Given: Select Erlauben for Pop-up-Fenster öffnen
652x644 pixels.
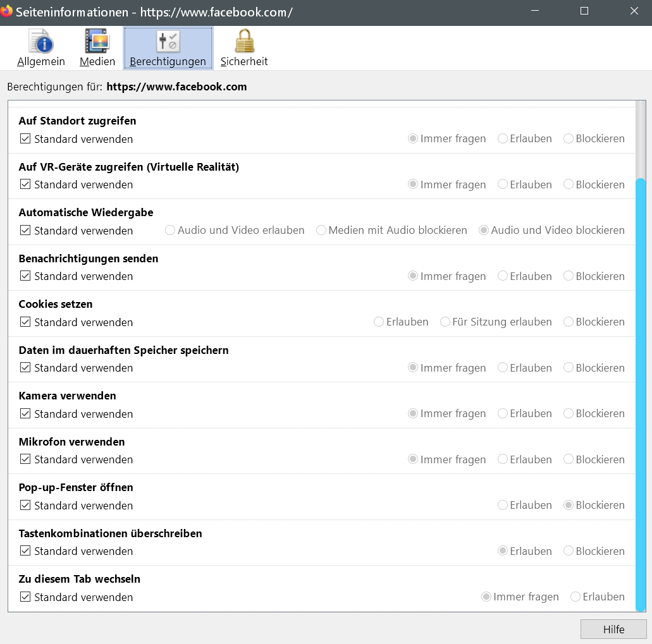Looking at the screenshot, I should tap(503, 506).
